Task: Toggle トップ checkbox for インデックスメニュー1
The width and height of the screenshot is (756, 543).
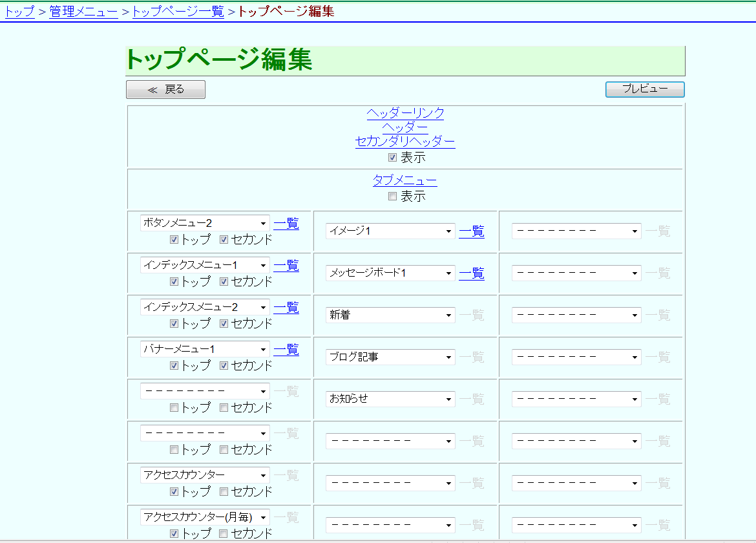Action: tap(174, 282)
